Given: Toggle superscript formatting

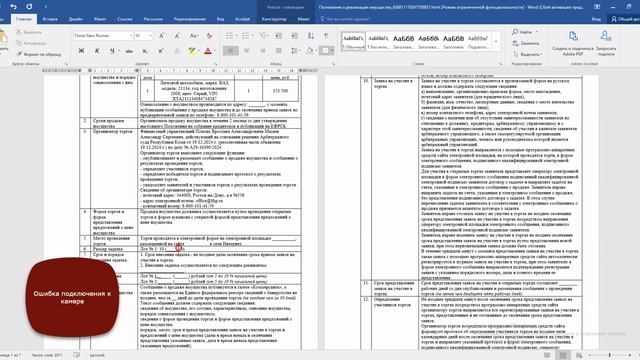Looking at the screenshot, I should tap(160, 51).
